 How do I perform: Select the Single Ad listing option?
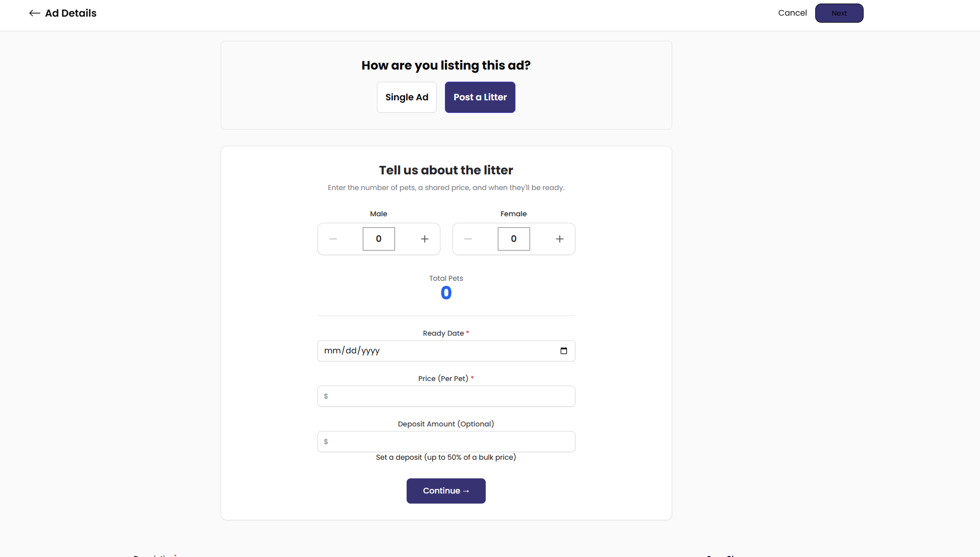pyautogui.click(x=407, y=97)
